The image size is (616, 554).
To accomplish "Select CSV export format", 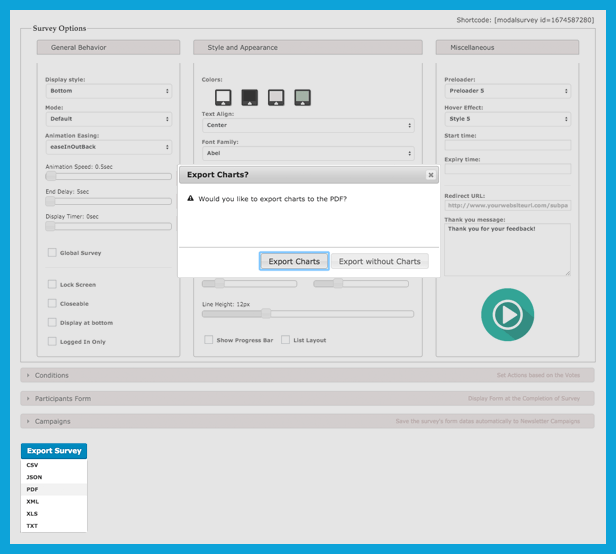I will click(x=54, y=465).
